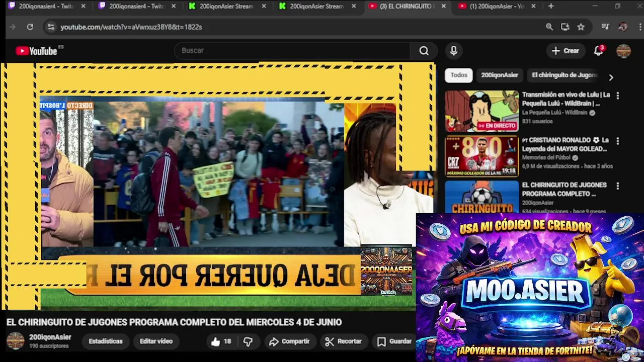Save the video with Guardar
644x362 pixels.
click(395, 341)
